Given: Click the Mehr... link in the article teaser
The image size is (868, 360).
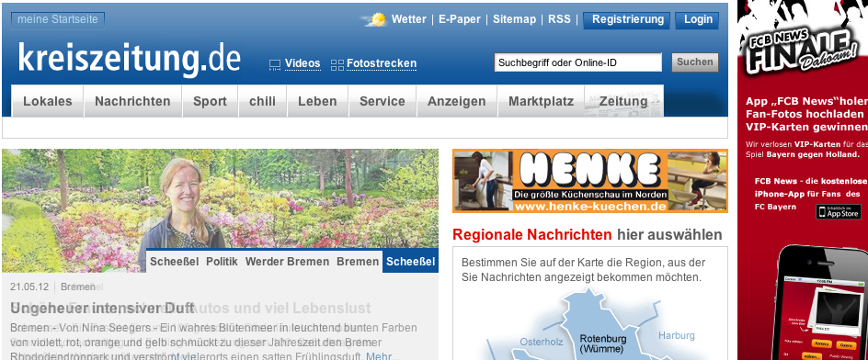Looking at the screenshot, I should coord(382,356).
